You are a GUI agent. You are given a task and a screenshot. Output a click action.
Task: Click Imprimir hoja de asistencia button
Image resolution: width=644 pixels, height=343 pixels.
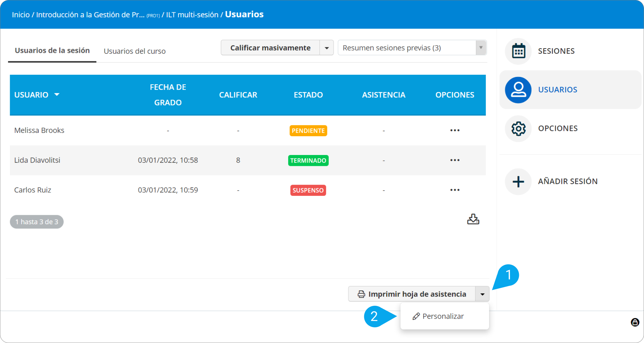click(412, 294)
